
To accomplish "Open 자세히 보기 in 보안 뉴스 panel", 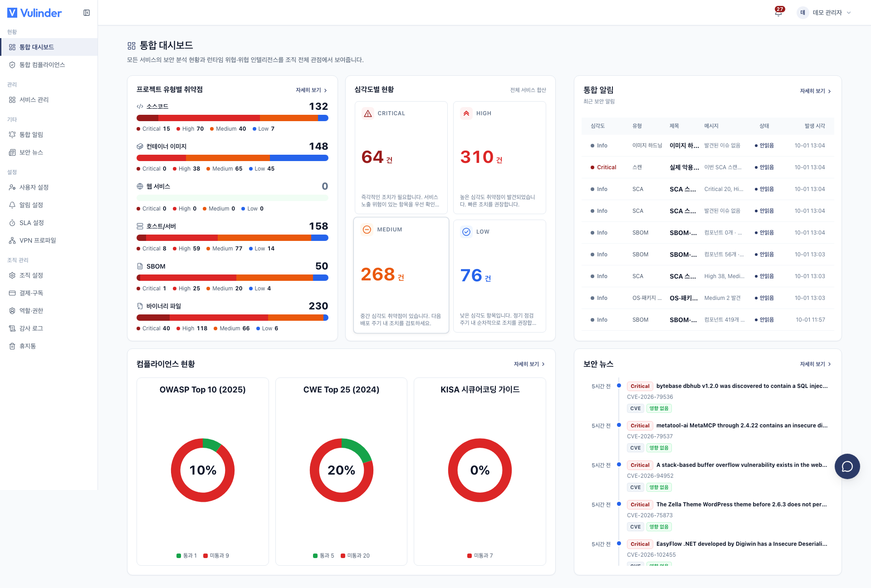I will tap(815, 364).
